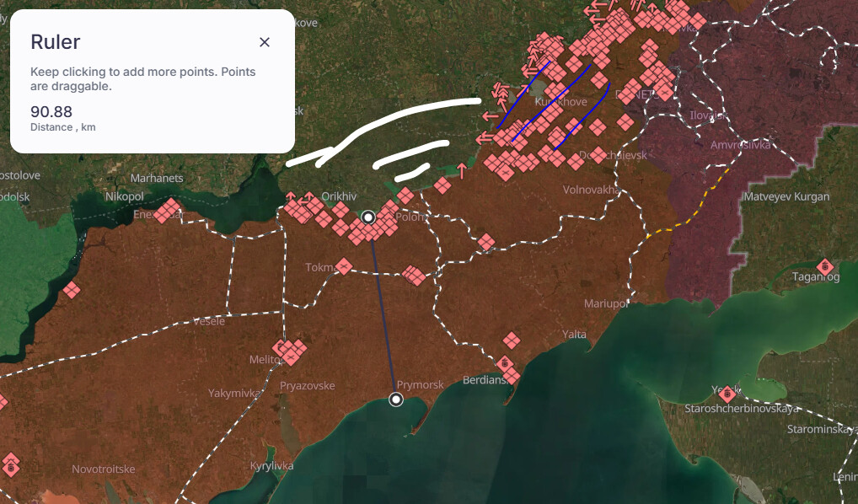This screenshot has height=504, width=858.
Task: Click the diamond marker north of Yalta
Action: (512, 340)
